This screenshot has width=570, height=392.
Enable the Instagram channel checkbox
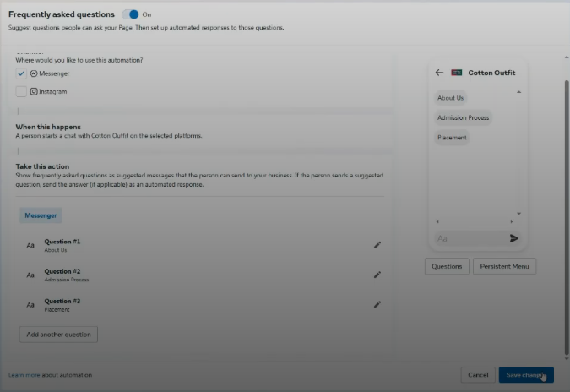point(21,91)
